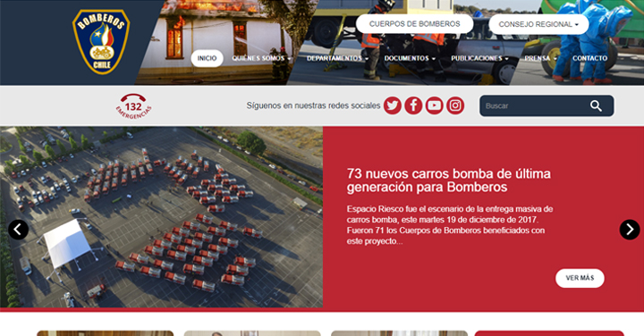Open the 73 nuevos carros bomba headline

(x=448, y=181)
